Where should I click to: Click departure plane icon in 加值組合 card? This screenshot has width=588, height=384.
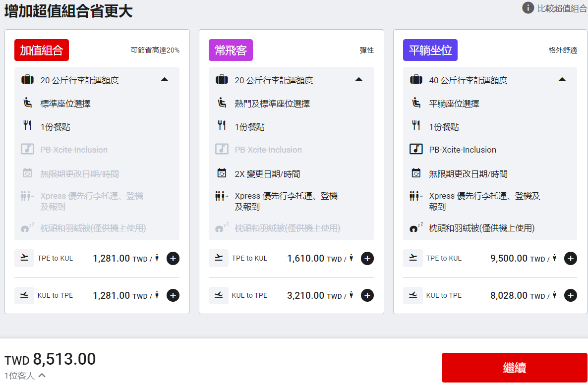[x=24, y=258]
